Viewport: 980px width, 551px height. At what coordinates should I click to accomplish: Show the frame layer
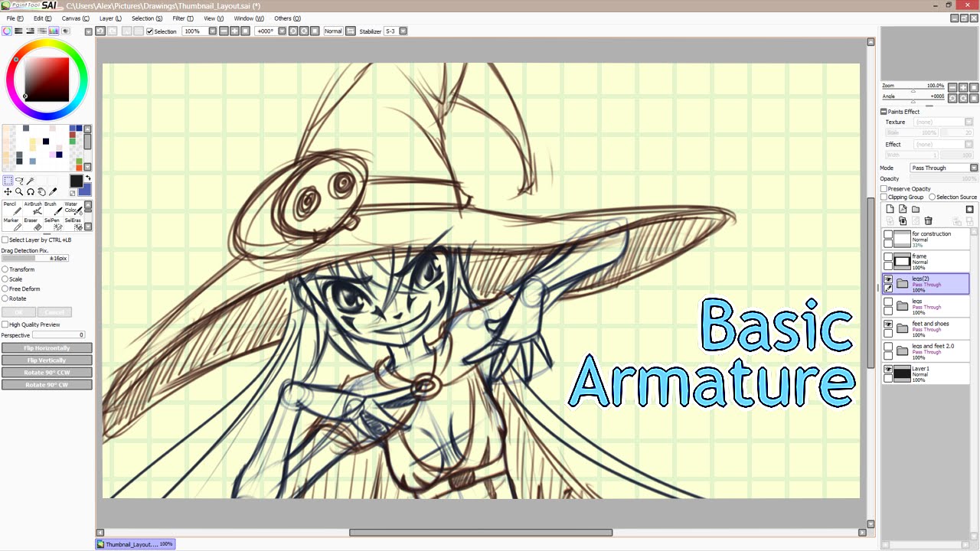[x=888, y=257]
